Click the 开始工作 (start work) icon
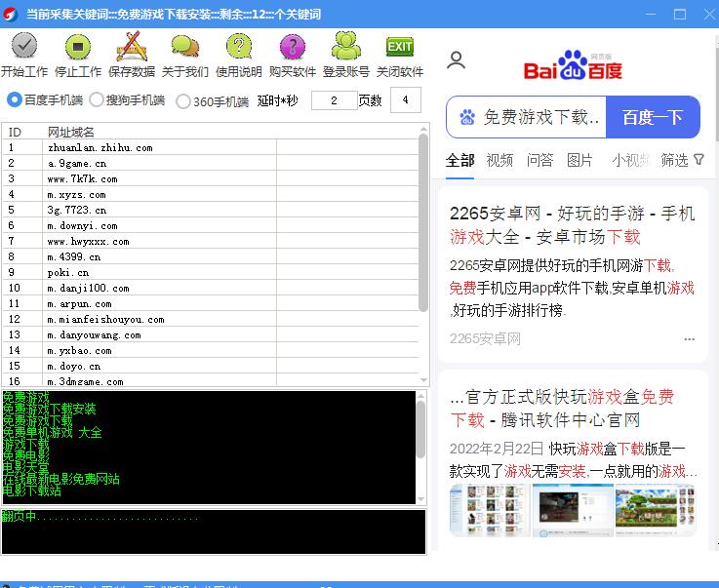This screenshot has height=588, width=719. pyautogui.click(x=24, y=47)
